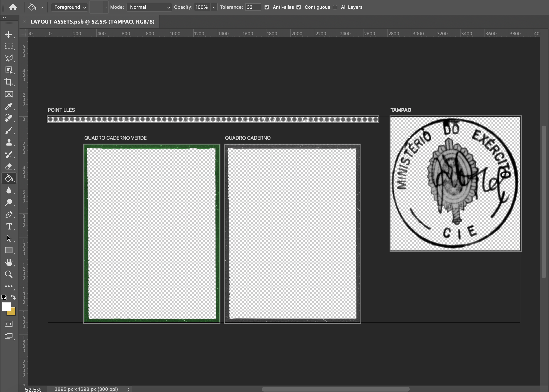Select the Hand tool
Viewport: 549px width, 392px height.
pyautogui.click(x=9, y=262)
